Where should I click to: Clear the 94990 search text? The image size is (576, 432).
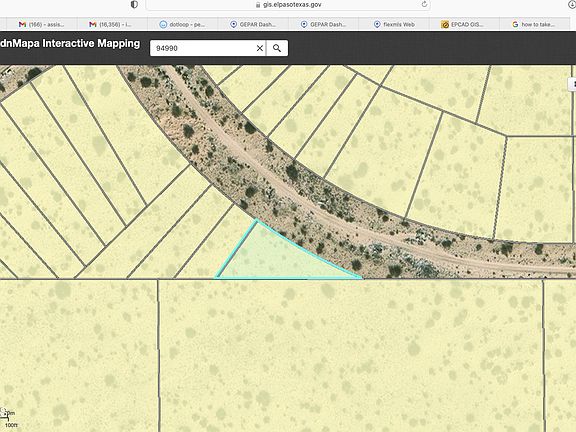[x=259, y=48]
